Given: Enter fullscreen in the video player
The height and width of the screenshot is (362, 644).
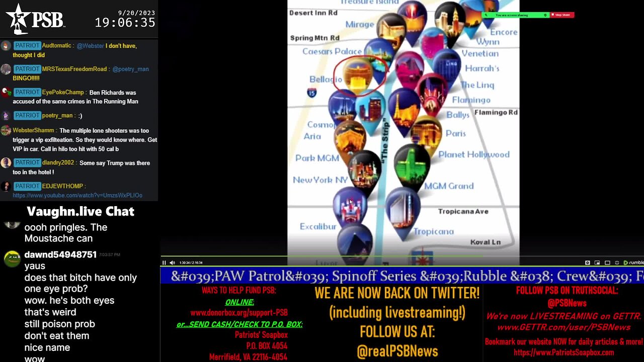Looking at the screenshot, I should click(x=617, y=262).
